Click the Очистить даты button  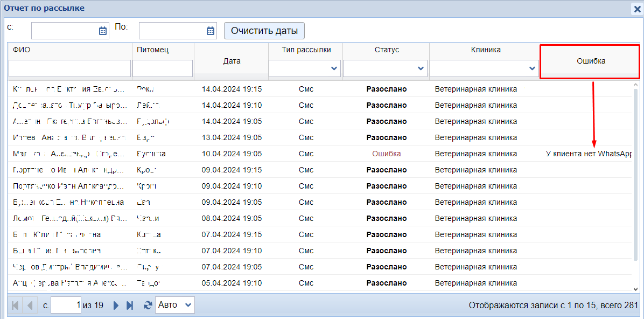[264, 31]
